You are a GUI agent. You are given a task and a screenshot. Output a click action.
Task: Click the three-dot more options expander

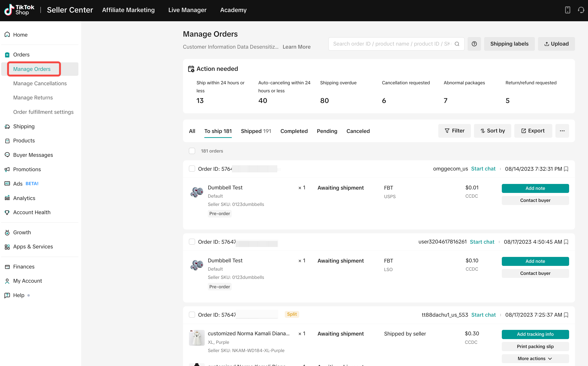(562, 131)
